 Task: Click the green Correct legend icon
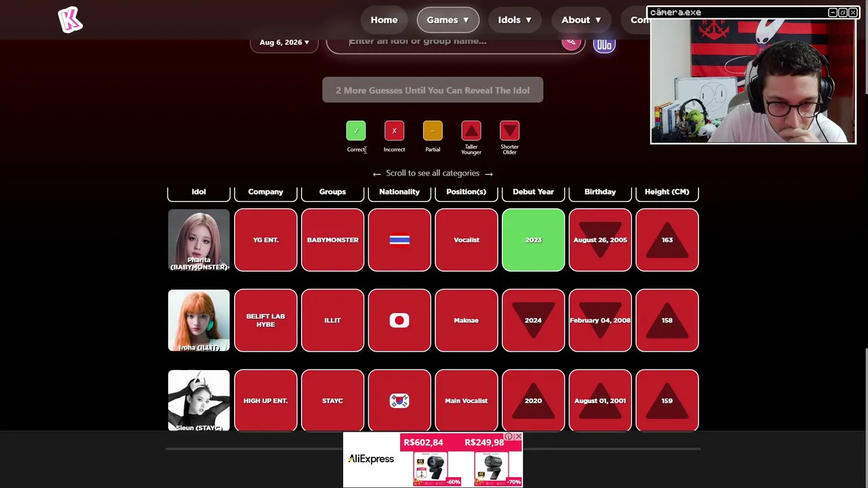click(356, 130)
